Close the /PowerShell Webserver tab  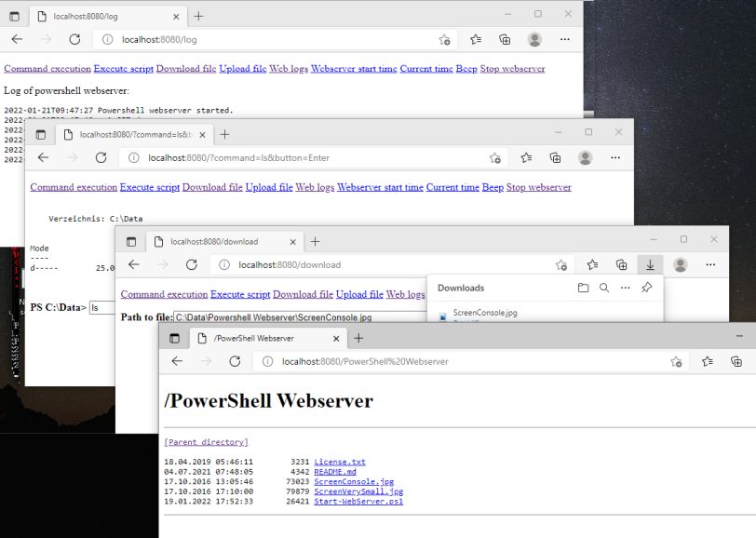tap(336, 339)
